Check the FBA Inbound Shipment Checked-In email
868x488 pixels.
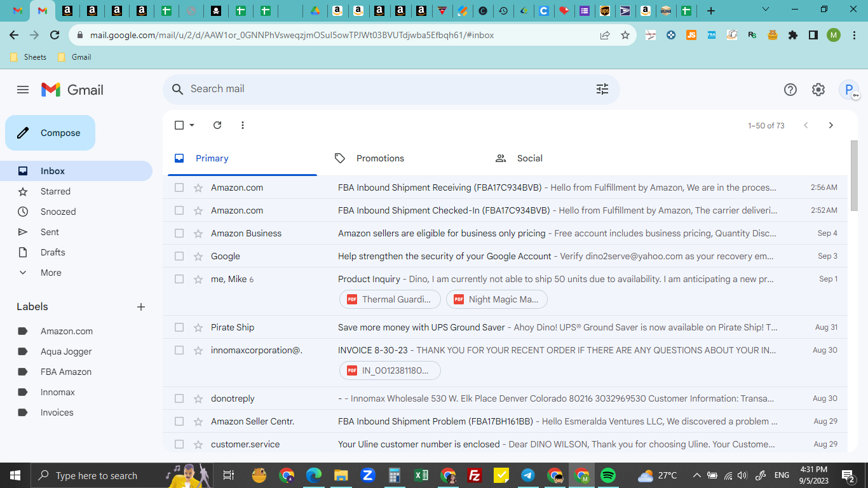pos(179,210)
